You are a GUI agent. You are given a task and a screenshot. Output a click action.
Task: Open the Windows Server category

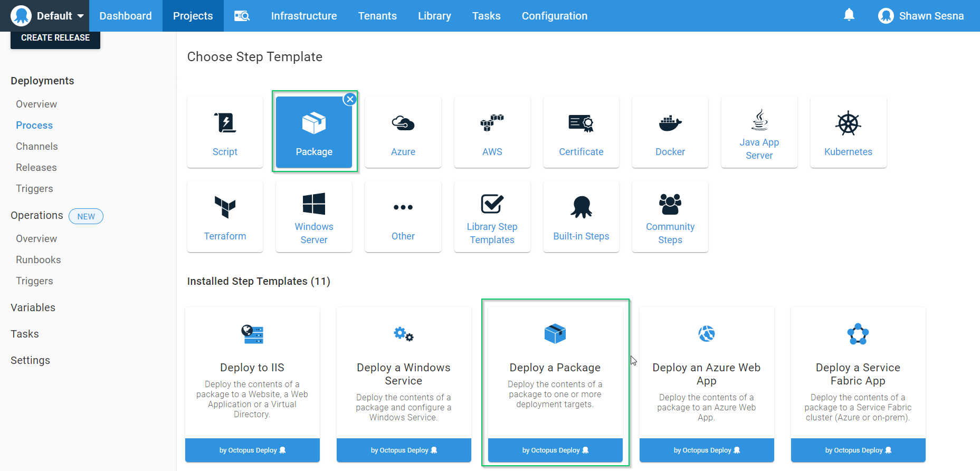[x=314, y=217]
